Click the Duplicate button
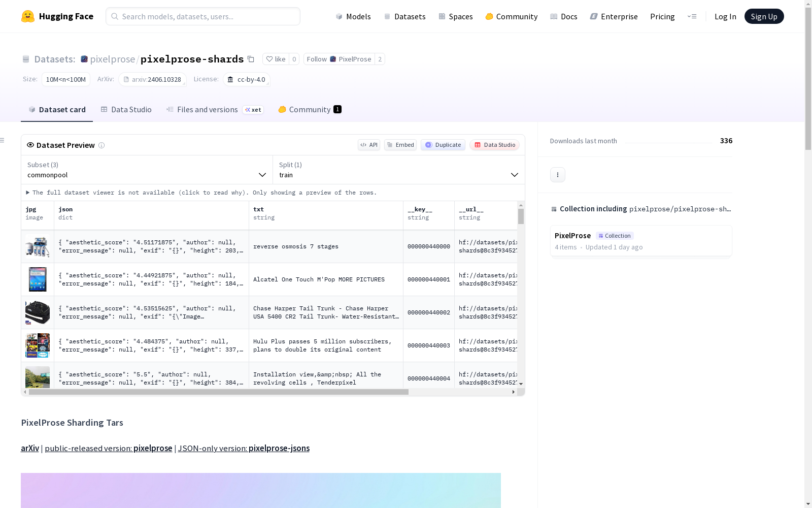 (443, 145)
